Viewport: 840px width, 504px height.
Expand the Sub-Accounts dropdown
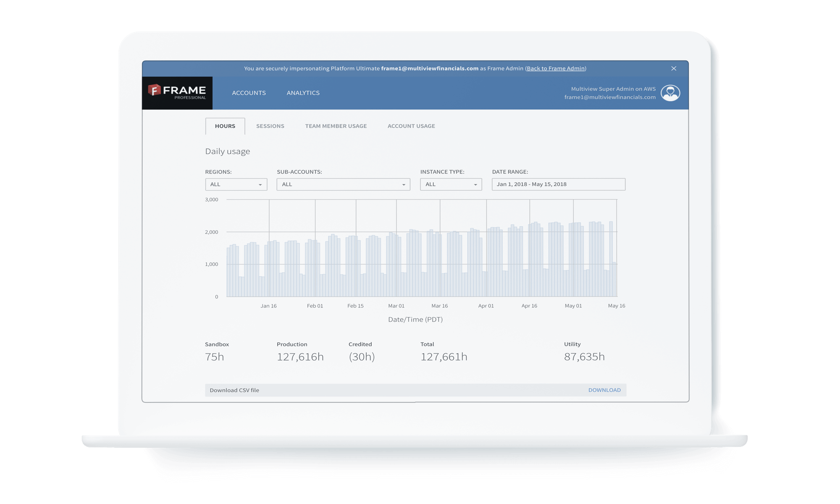click(x=343, y=184)
